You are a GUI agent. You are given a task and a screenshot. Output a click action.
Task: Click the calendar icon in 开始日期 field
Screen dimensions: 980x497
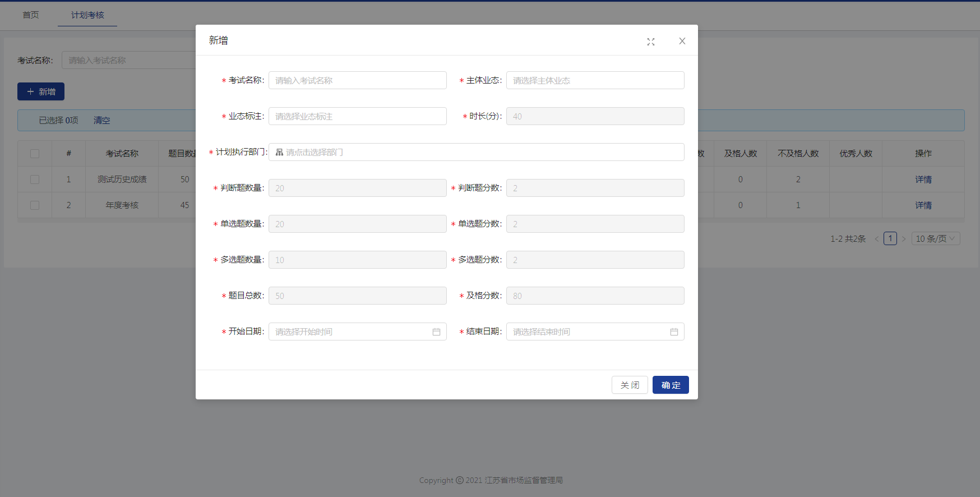click(436, 332)
